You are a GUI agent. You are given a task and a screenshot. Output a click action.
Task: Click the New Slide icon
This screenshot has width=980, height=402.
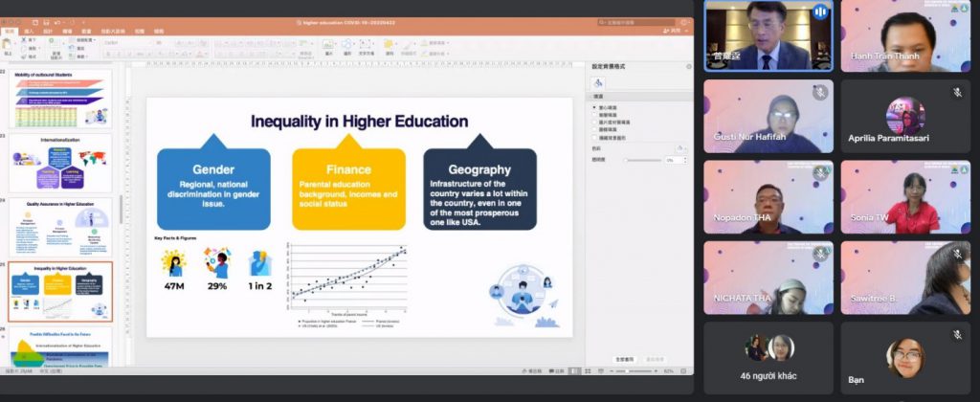[x=56, y=42]
